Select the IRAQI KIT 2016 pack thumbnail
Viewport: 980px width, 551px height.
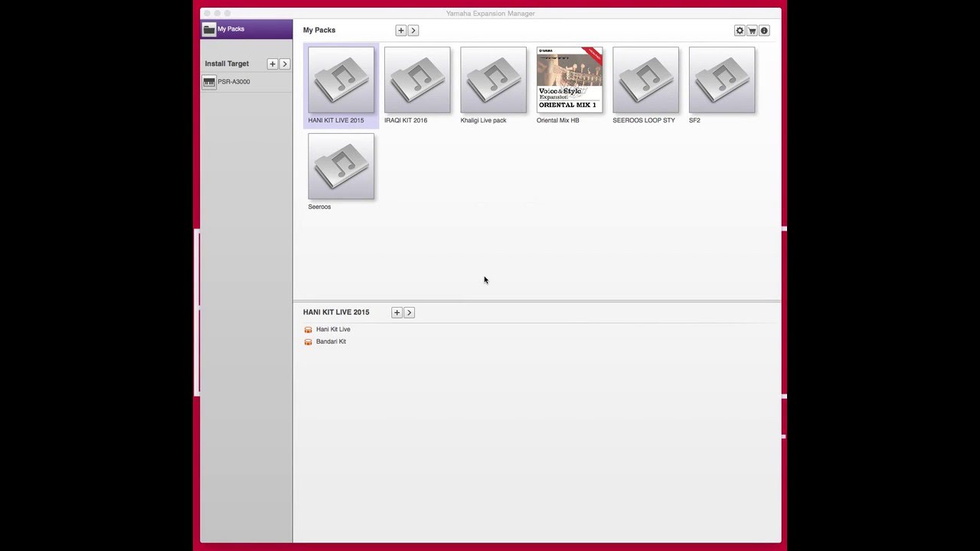417,80
